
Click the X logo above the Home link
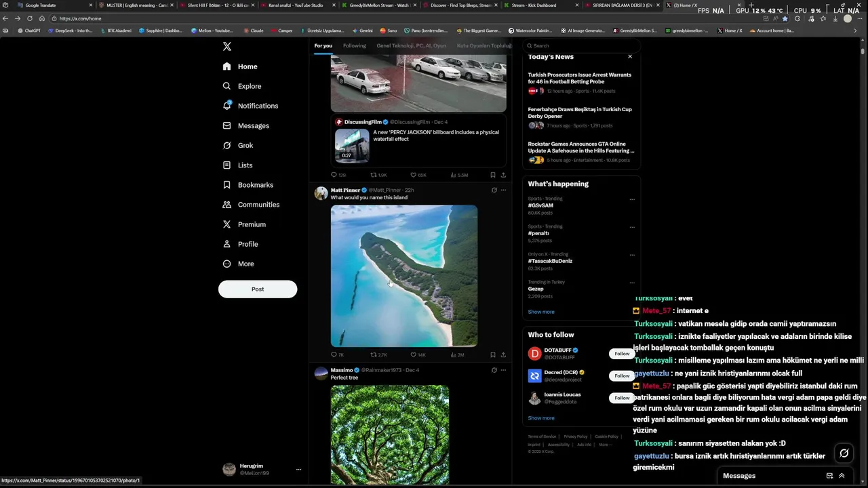[x=227, y=46]
